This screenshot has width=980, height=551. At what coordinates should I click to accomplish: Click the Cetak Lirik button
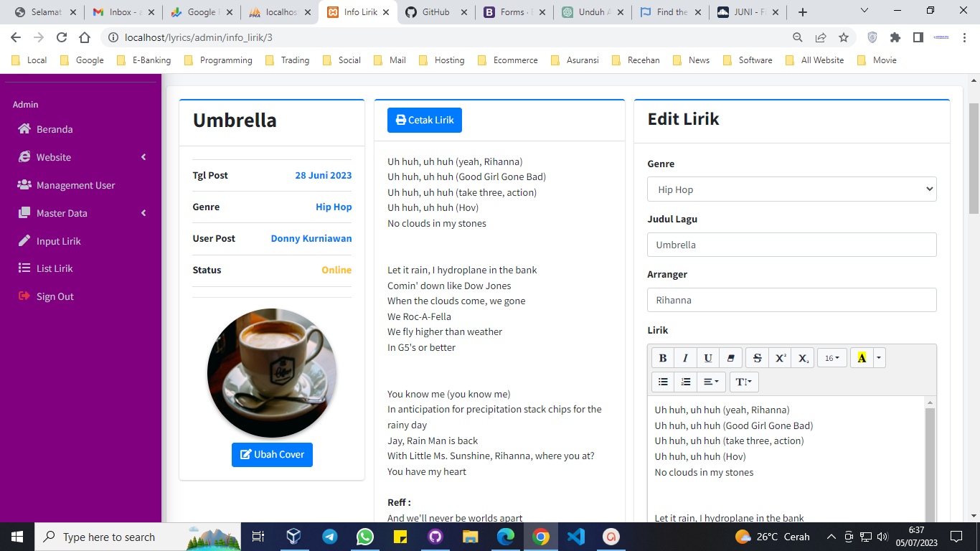[x=425, y=120]
